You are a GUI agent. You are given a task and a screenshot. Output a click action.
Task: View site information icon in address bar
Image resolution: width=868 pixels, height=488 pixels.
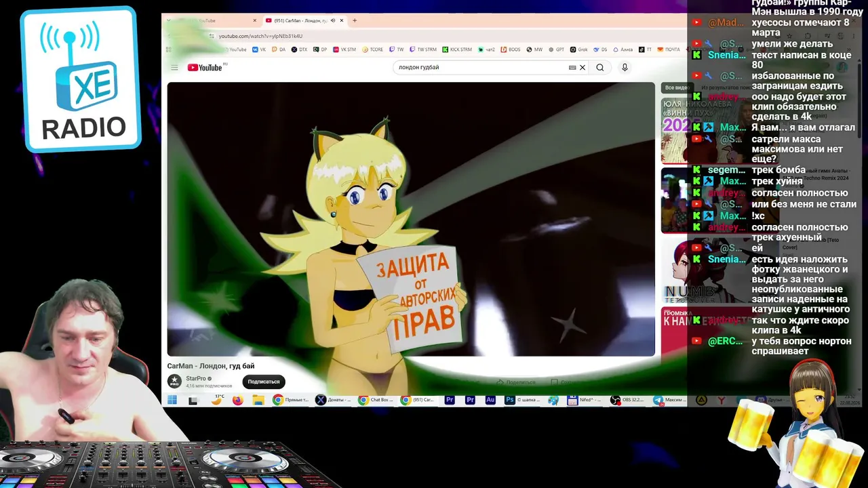(x=212, y=36)
